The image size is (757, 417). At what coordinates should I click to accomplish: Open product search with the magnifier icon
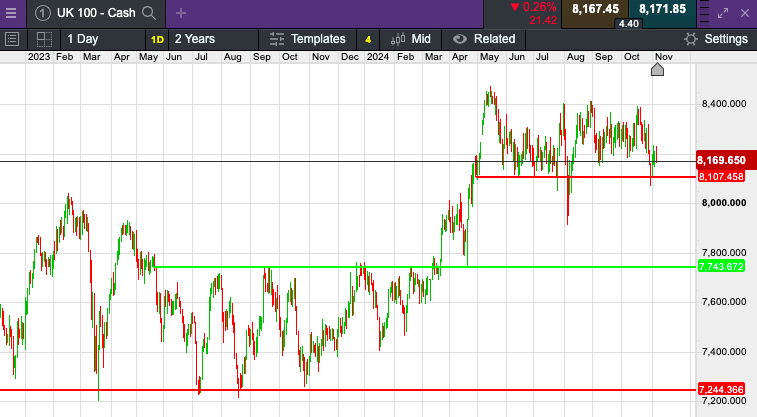point(149,13)
